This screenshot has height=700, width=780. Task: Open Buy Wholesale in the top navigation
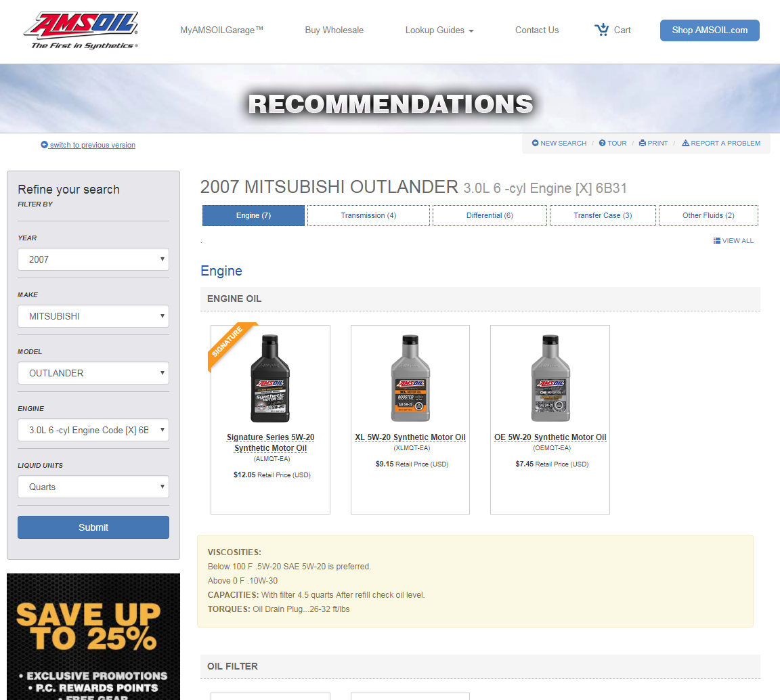tap(334, 30)
